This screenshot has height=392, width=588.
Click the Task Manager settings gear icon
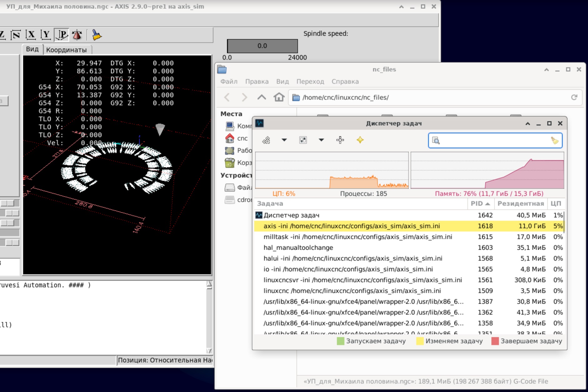tap(266, 140)
